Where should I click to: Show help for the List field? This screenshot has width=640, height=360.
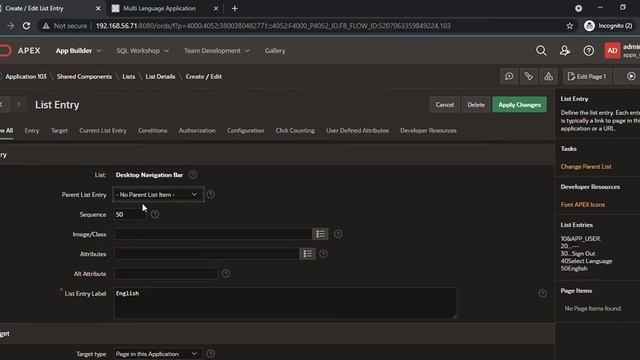click(193, 175)
